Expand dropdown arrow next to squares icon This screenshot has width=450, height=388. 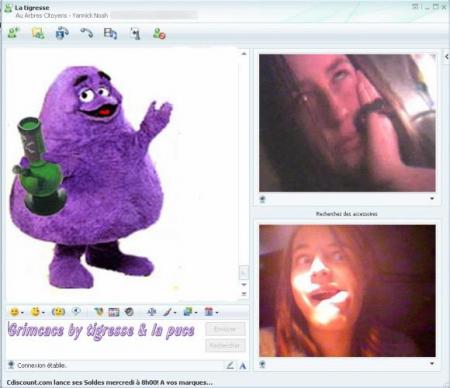[196, 313]
